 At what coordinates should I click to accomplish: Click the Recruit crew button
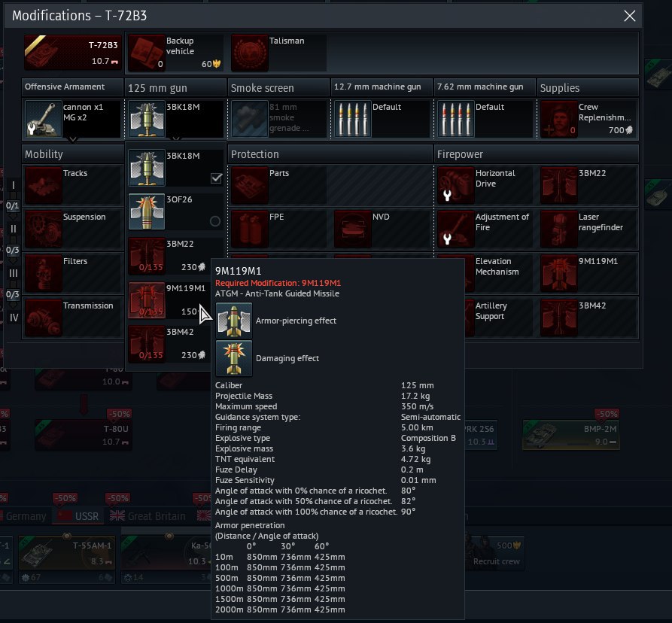[x=495, y=553]
